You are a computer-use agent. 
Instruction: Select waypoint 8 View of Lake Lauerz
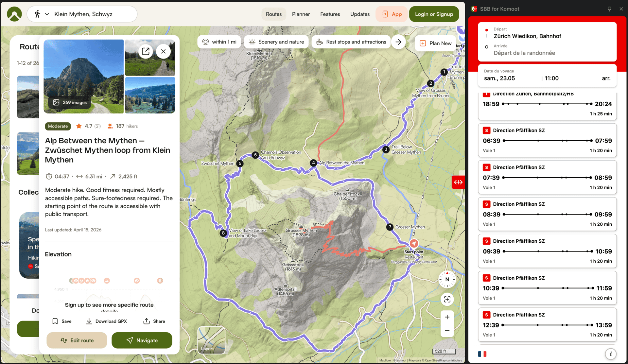coord(223,233)
